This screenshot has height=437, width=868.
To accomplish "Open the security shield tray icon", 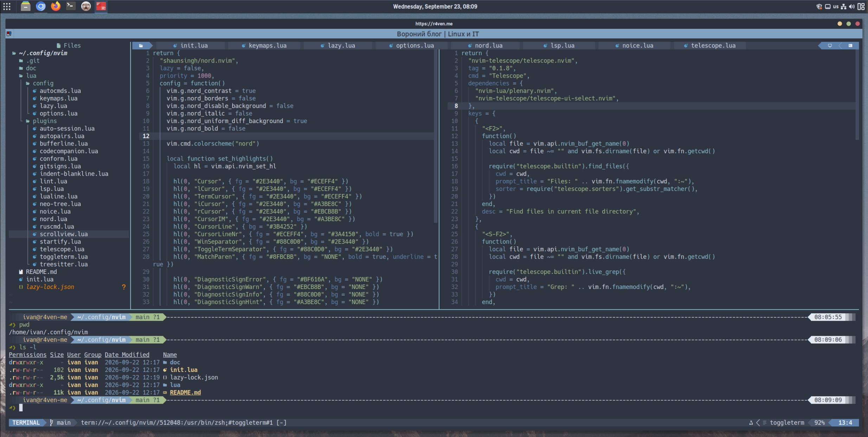I will tap(819, 6).
